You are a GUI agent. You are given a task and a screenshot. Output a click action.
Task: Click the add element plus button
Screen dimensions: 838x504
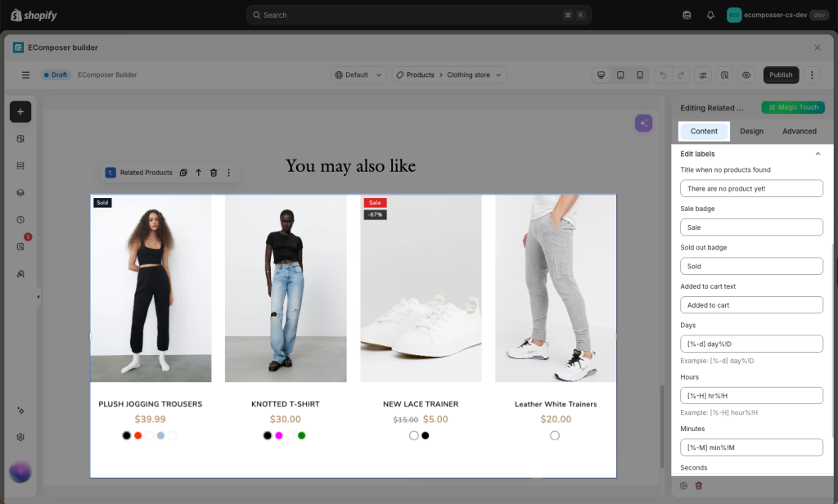20,112
